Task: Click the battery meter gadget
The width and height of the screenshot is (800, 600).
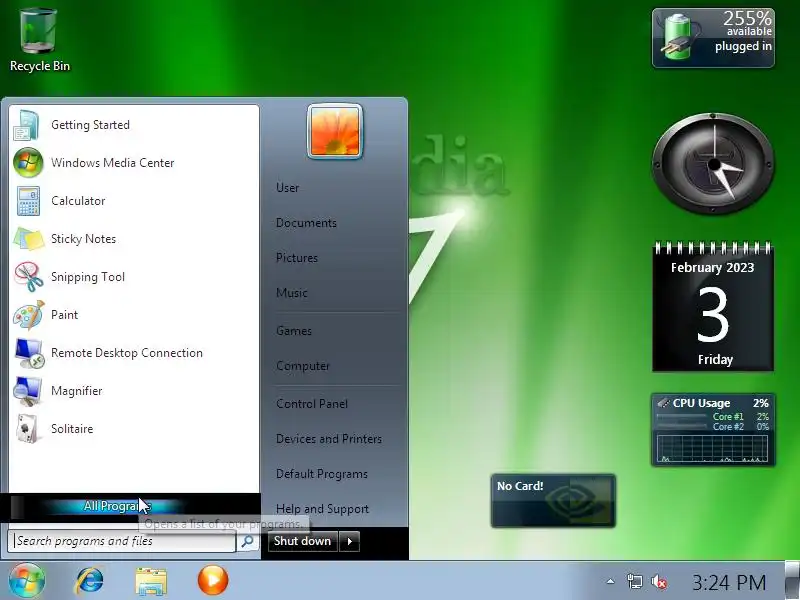Action: coord(713,38)
